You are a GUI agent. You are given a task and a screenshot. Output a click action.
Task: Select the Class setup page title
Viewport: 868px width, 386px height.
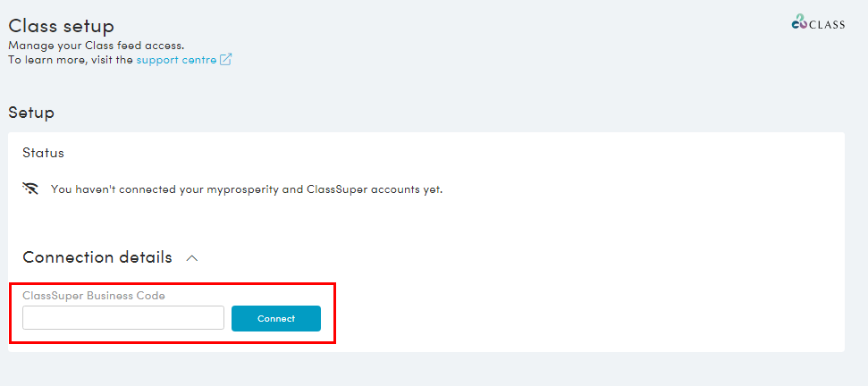[x=62, y=25]
